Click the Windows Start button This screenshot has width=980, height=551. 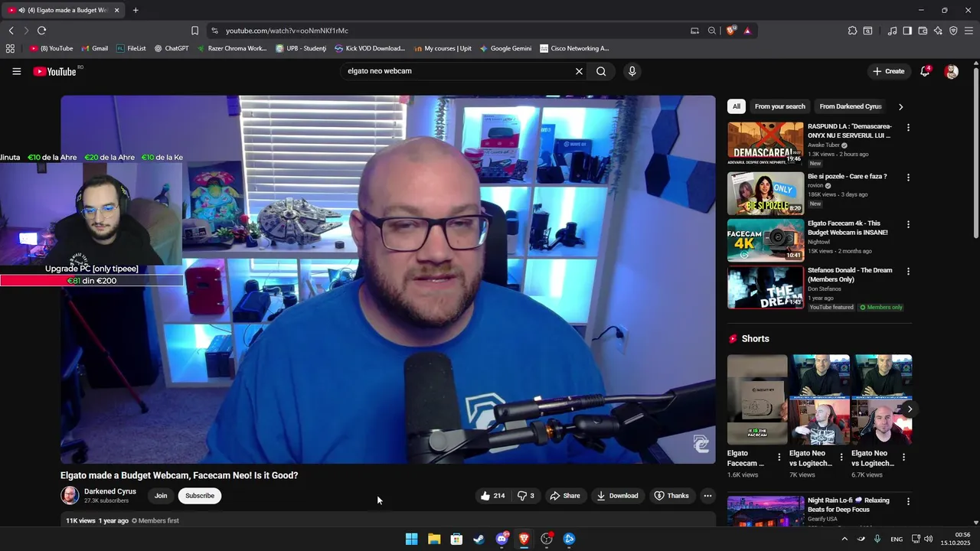coord(411,539)
